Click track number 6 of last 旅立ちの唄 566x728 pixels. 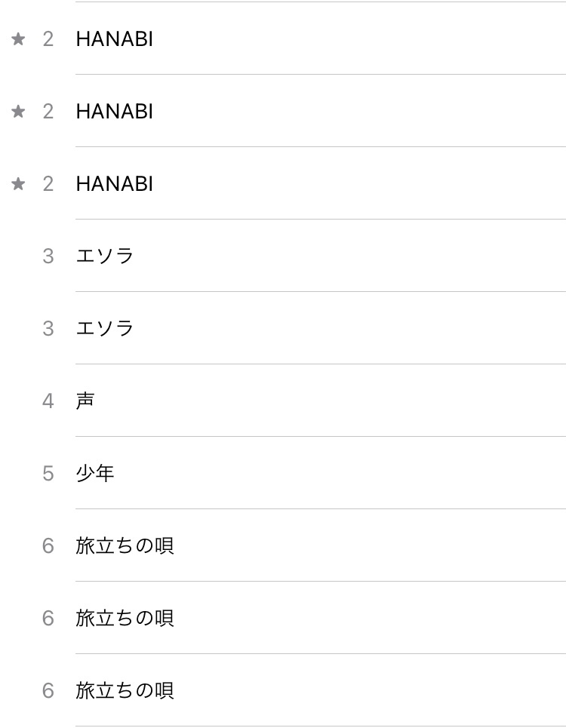pyautogui.click(x=48, y=691)
